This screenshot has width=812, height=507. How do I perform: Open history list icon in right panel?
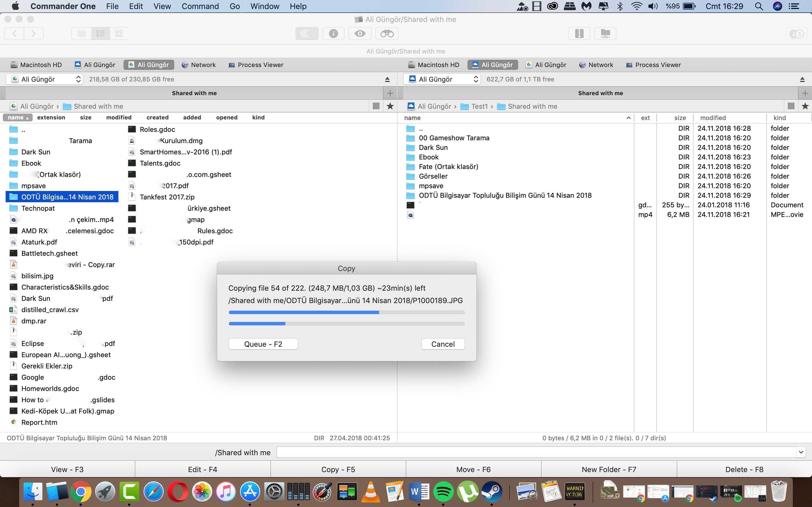pos(791,106)
